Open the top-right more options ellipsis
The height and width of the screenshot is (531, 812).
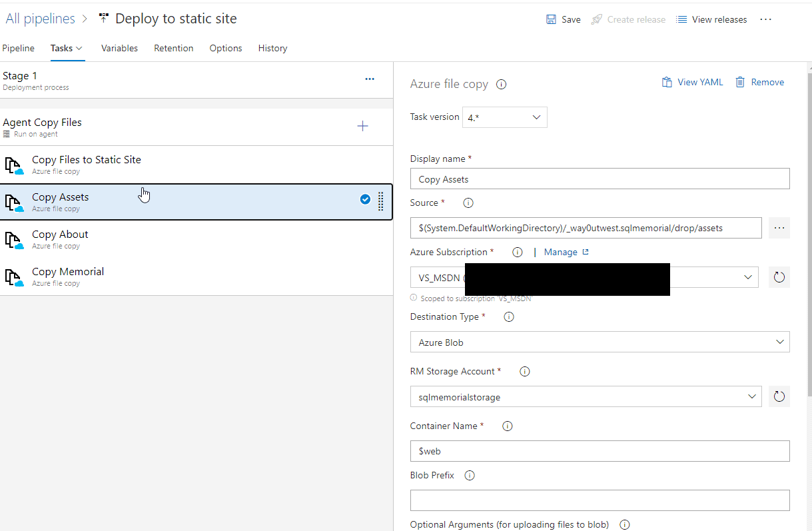[765, 19]
